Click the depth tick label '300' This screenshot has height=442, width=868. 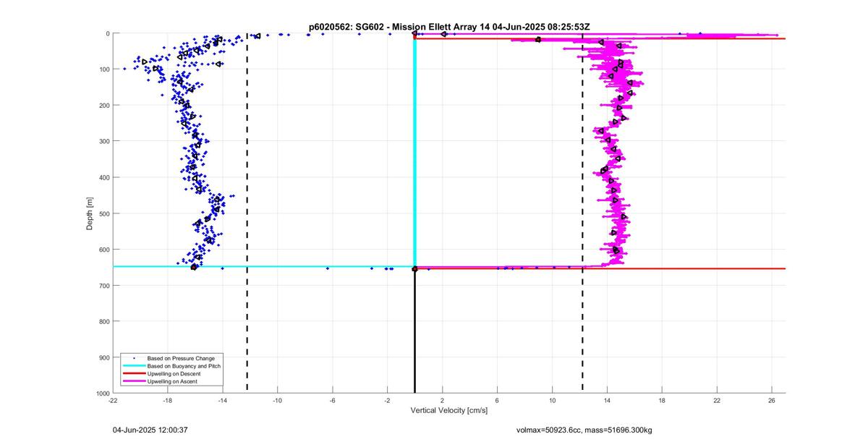(103, 141)
